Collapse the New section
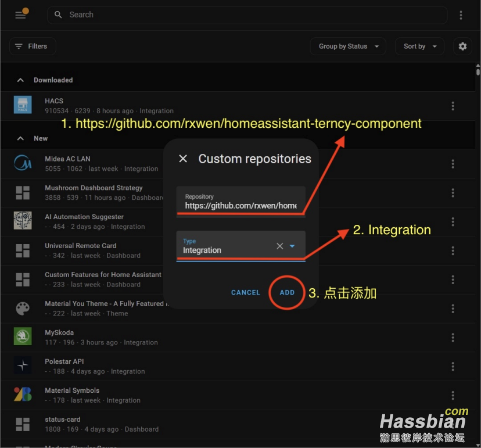This screenshot has width=481, height=448. pyautogui.click(x=20, y=138)
